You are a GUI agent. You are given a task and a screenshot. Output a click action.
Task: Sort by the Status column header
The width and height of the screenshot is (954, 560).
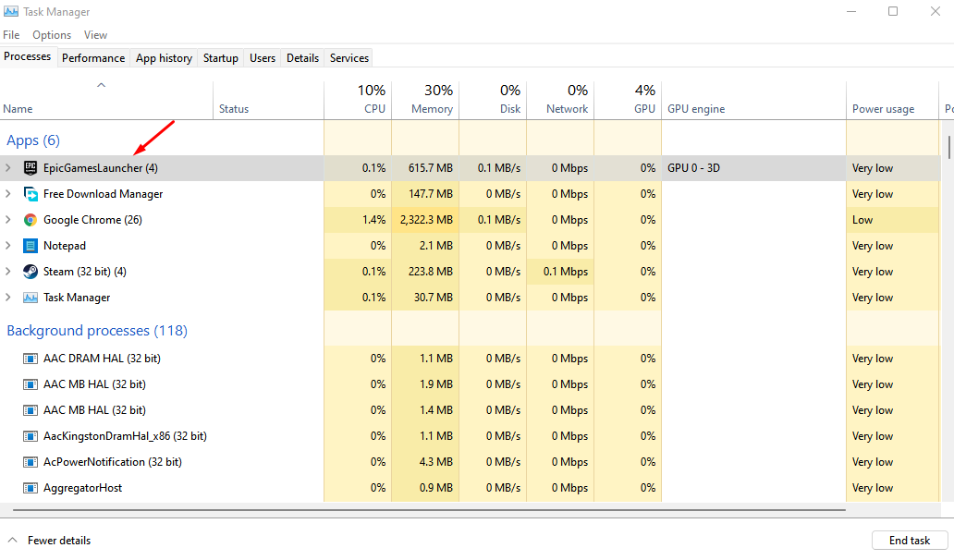268,101
